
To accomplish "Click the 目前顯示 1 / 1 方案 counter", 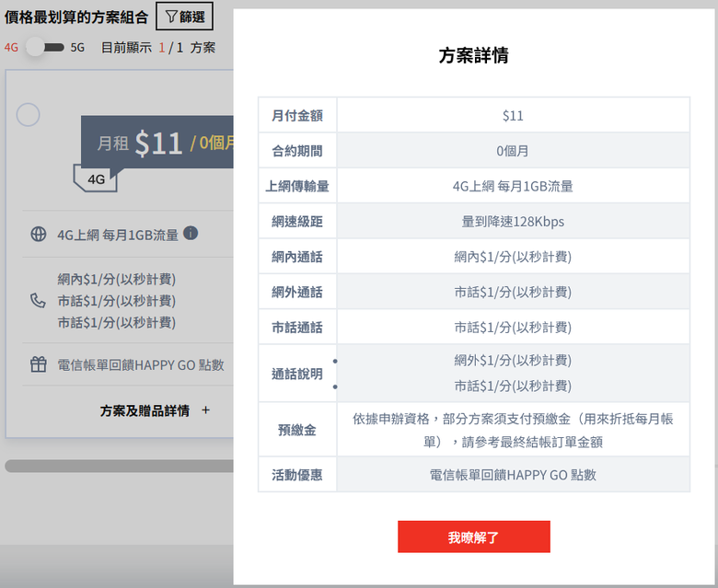I will point(158,48).
